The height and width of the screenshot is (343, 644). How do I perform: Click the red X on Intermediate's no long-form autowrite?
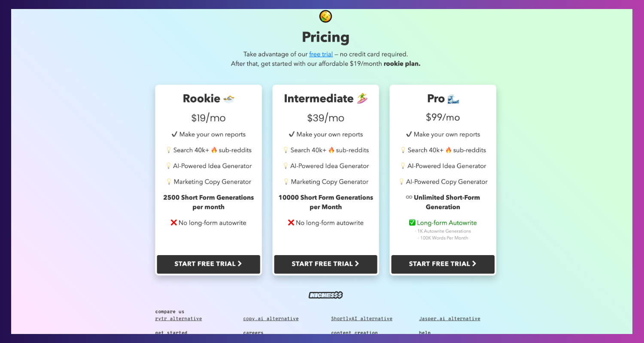click(x=291, y=223)
